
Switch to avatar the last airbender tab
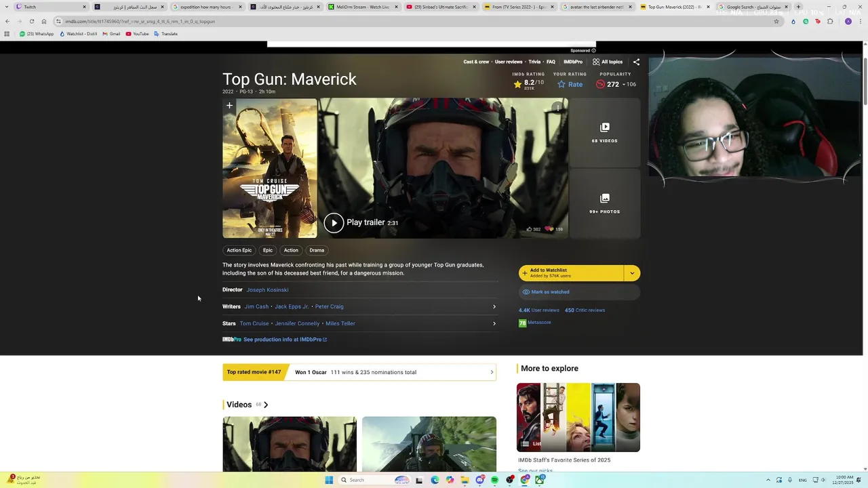pyautogui.click(x=597, y=7)
